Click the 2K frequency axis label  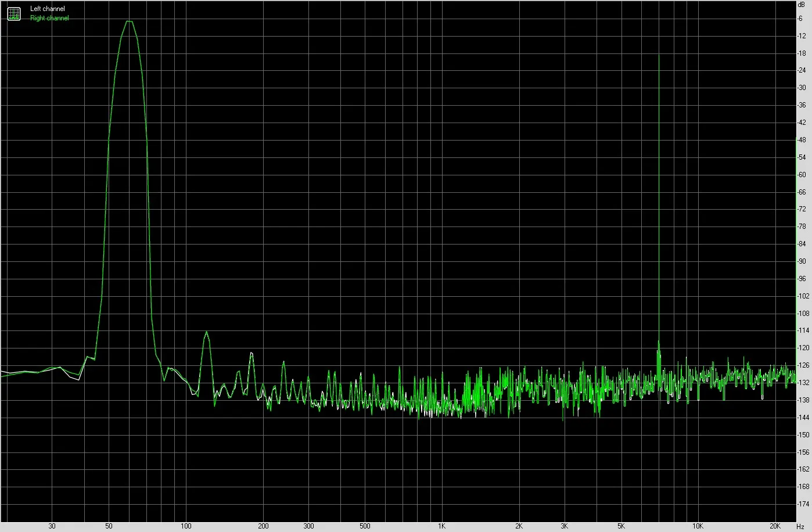518,526
